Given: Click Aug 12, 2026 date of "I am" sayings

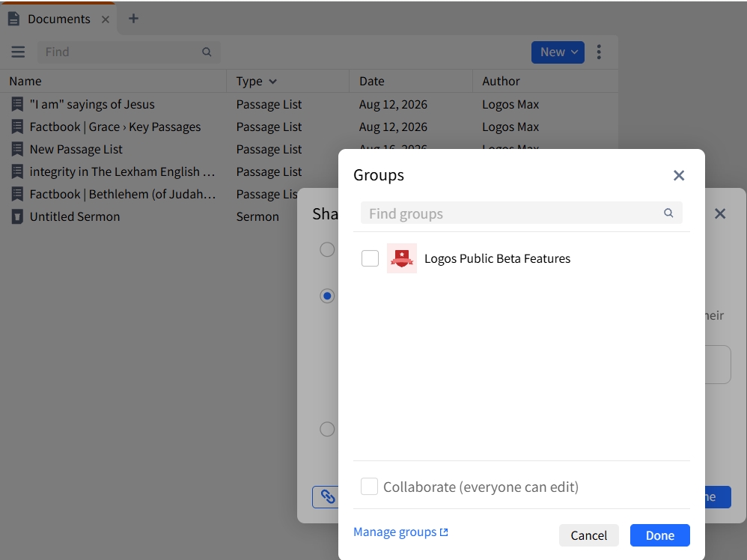Looking at the screenshot, I should pyautogui.click(x=393, y=104).
